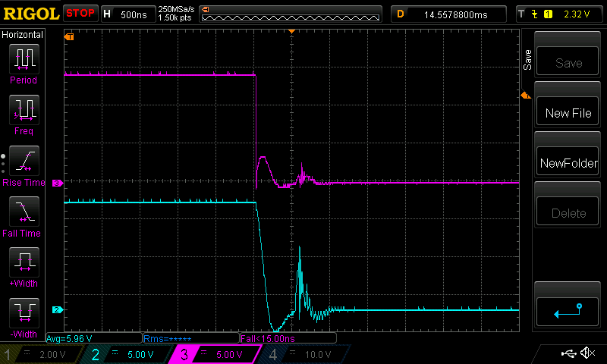Viewport: 607px width, 364px height.
Task: Toggle channel 4 at 10.0 V
Action: (302, 354)
